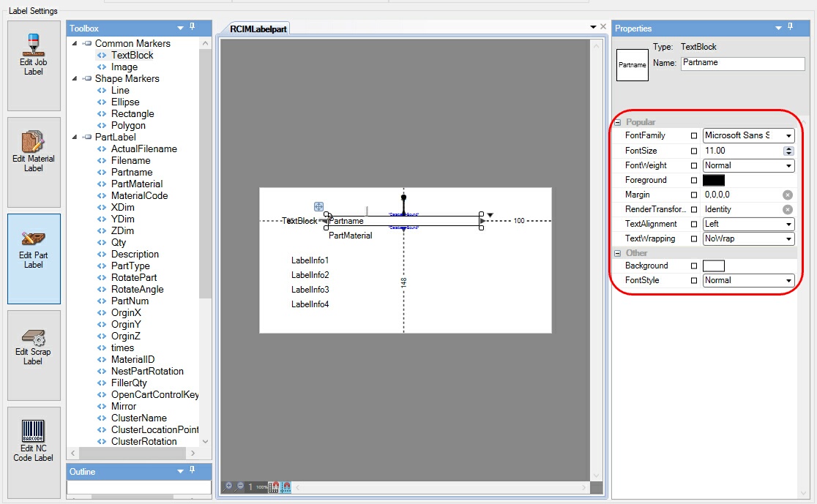The image size is (817, 504).
Task: Check the Background property marker checkbox
Action: pyautogui.click(x=693, y=266)
